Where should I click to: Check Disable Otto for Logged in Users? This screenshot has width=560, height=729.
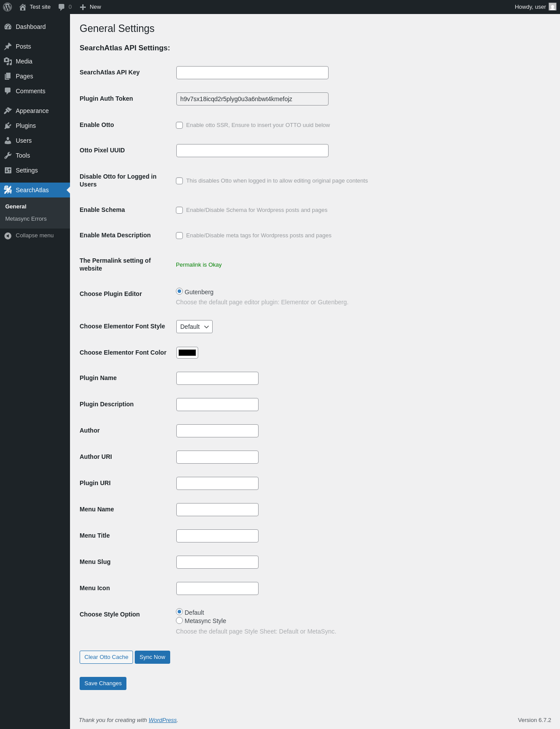click(179, 181)
